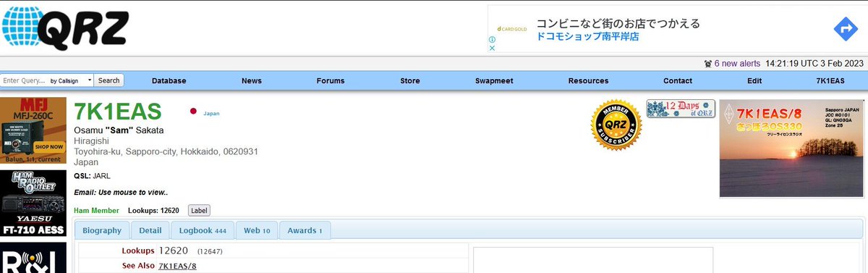Switch to the Biography tab

point(102,230)
